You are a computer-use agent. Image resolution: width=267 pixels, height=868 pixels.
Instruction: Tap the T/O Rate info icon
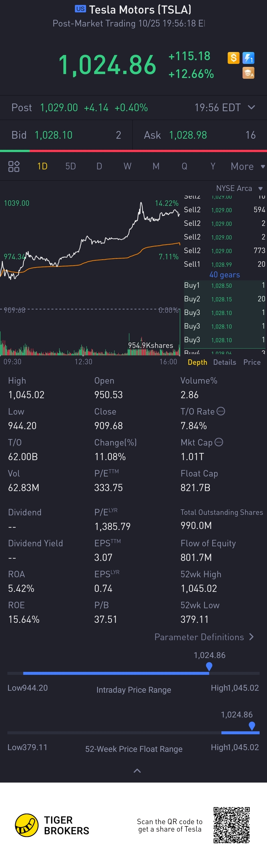tap(221, 411)
